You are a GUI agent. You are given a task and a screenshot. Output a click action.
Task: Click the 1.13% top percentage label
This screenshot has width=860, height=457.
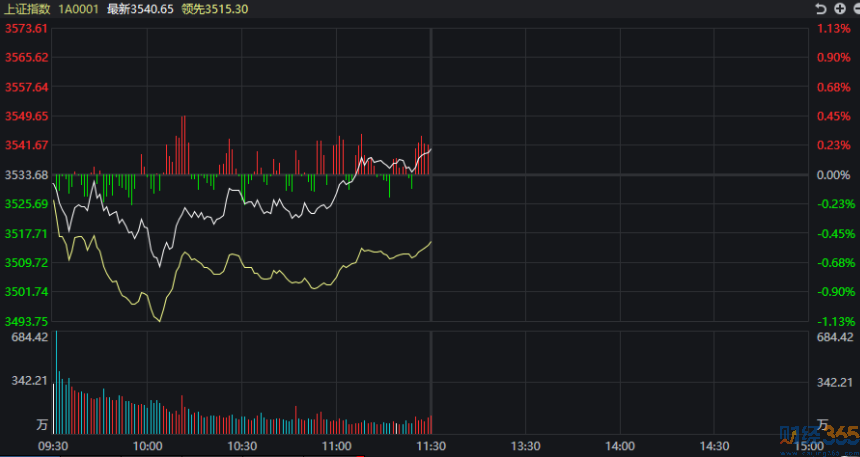(834, 28)
